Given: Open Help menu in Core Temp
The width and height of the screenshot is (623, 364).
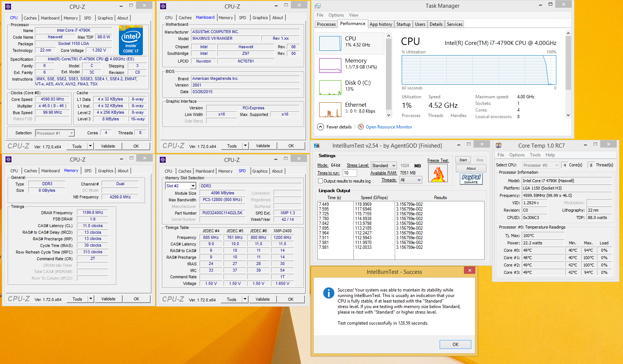Looking at the screenshot, I should coord(550,155).
